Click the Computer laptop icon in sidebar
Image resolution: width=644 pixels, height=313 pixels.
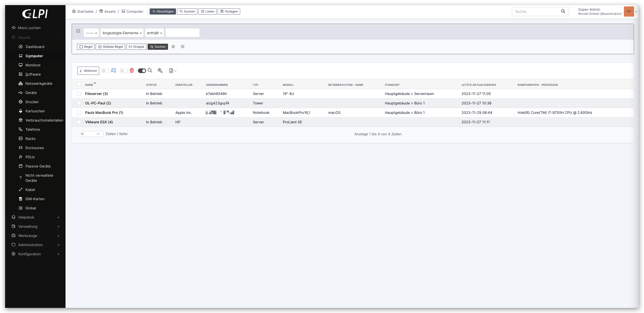[x=21, y=56]
